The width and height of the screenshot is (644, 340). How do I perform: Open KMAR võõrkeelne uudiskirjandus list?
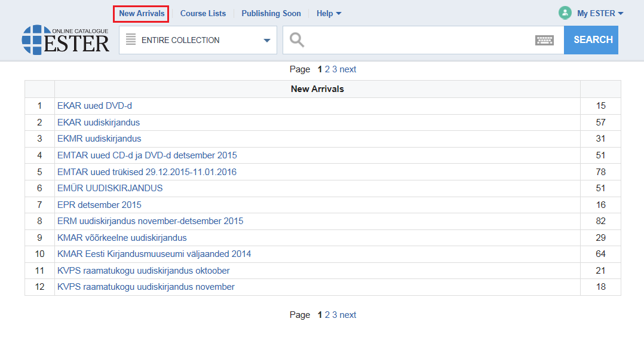[x=122, y=237]
